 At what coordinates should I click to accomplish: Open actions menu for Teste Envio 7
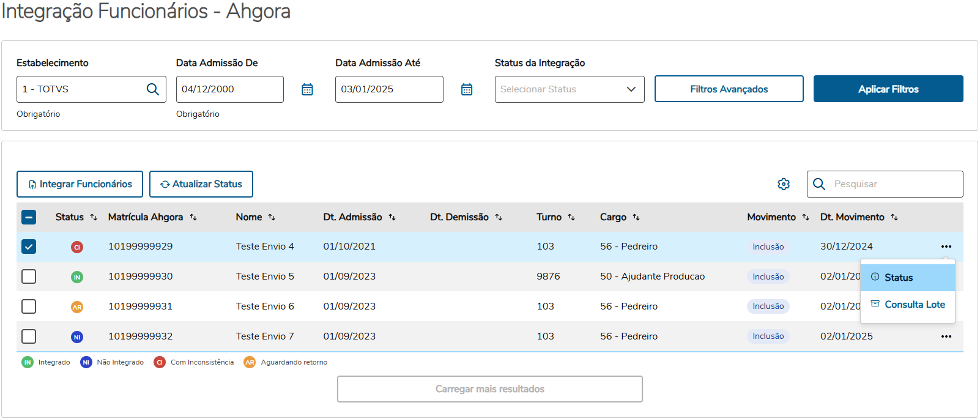946,336
